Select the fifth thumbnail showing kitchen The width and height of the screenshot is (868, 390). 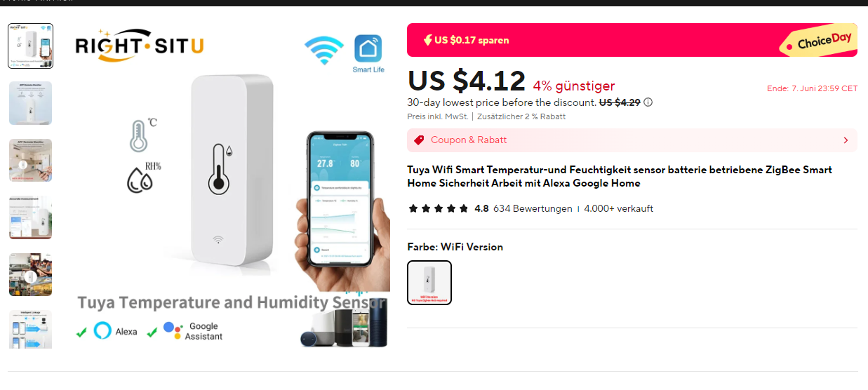click(30, 275)
